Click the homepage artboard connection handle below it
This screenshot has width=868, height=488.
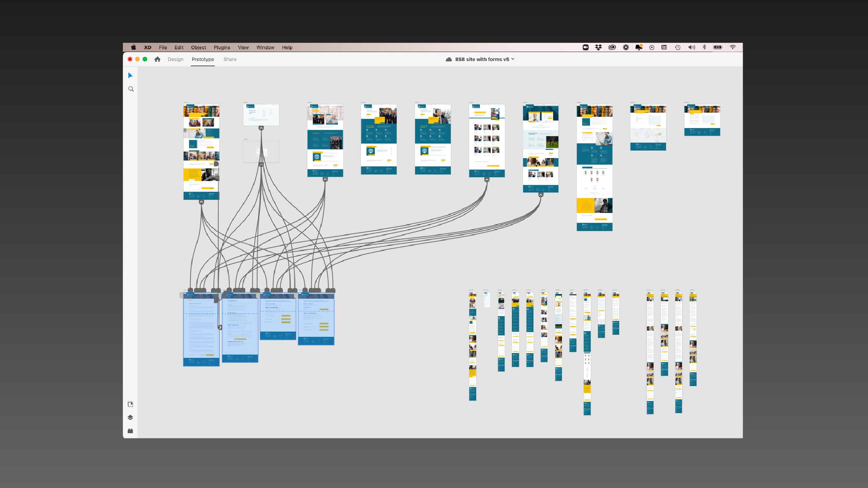click(x=201, y=202)
